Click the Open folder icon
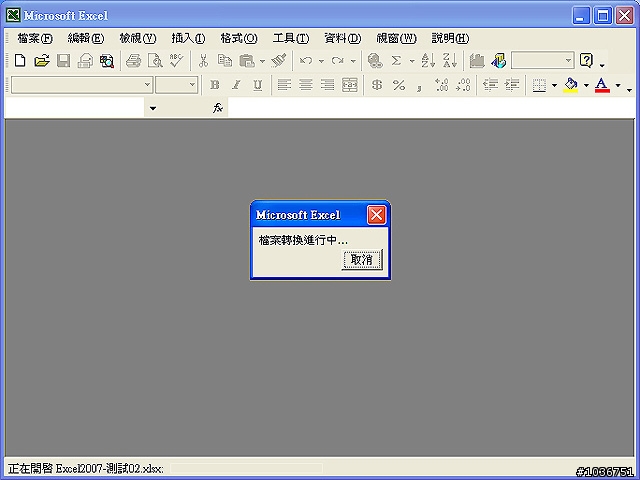Viewport: 640px width, 480px height. [x=42, y=61]
